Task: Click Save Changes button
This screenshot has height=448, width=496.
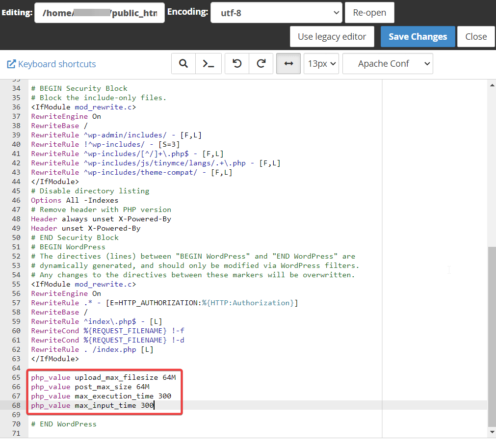Action: (x=418, y=37)
